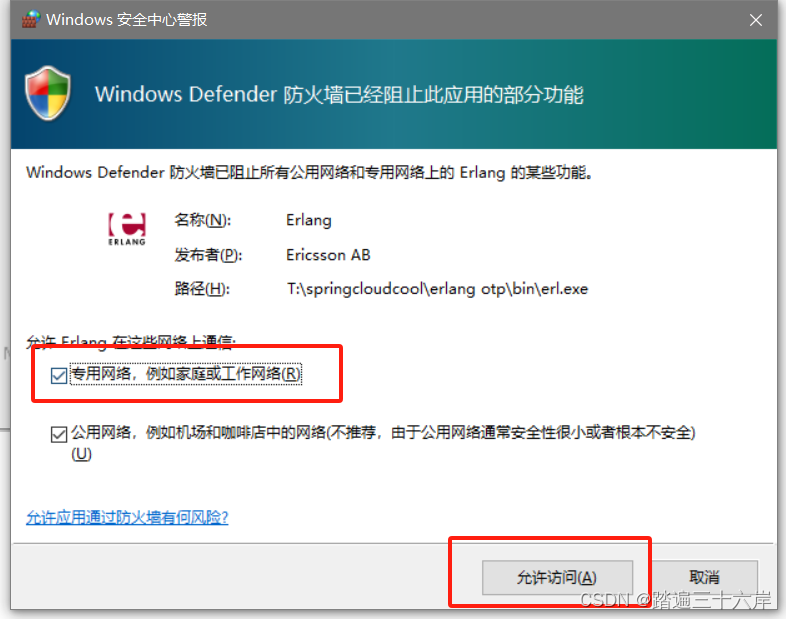Click the 取消 button
786x619 pixels.
coord(704,577)
